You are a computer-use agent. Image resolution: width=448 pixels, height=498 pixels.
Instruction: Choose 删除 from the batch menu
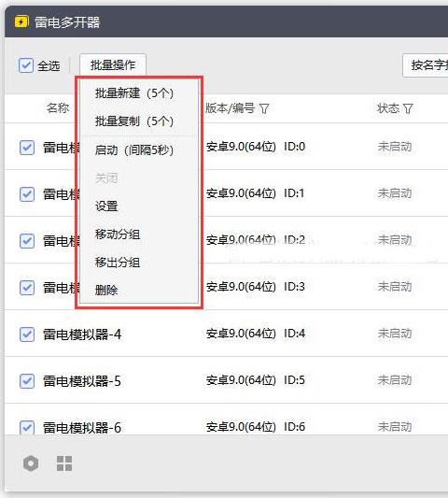click(106, 290)
